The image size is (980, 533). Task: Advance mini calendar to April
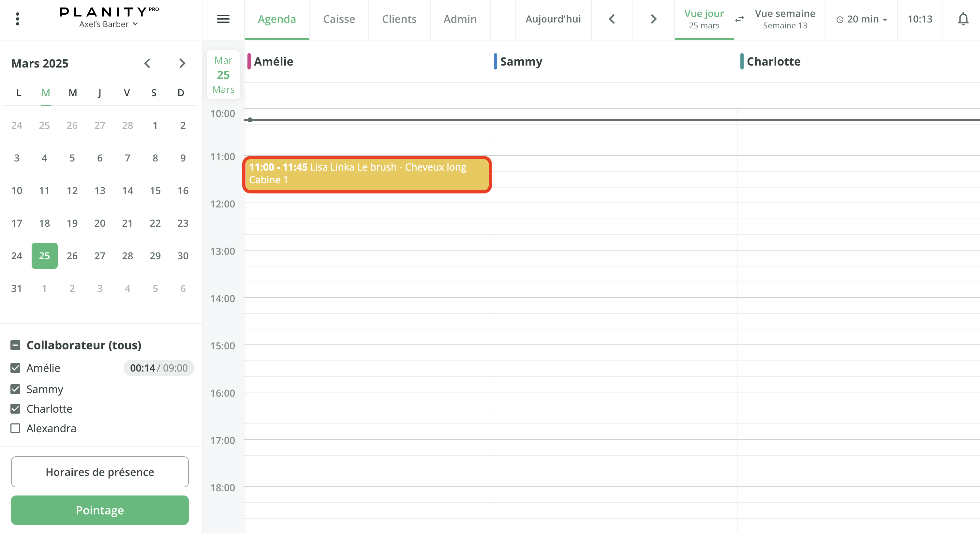(x=182, y=63)
